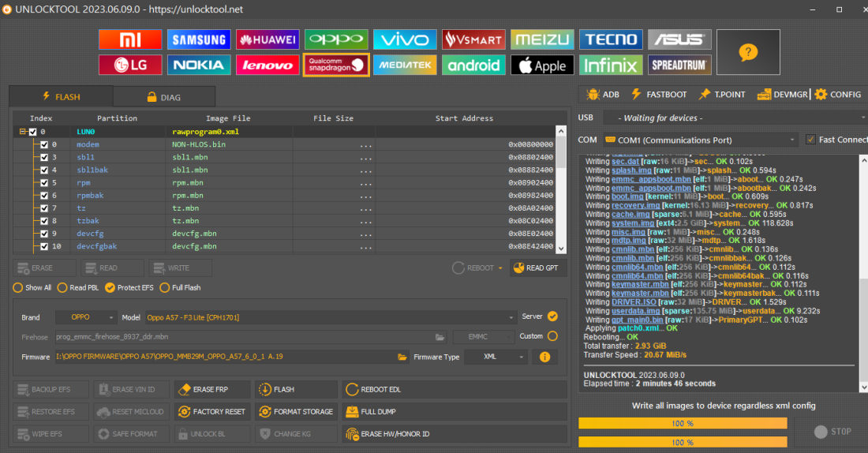This screenshot has height=453, width=868.
Task: Open the FASTBOOT tools menu
Action: 659,94
